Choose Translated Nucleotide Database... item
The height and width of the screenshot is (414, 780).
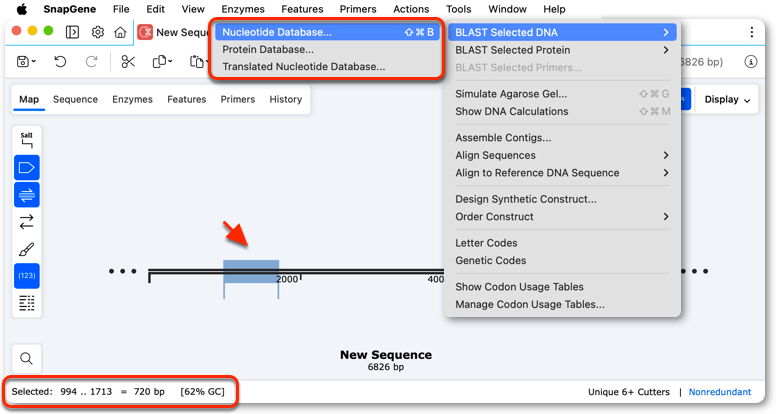click(x=327, y=67)
